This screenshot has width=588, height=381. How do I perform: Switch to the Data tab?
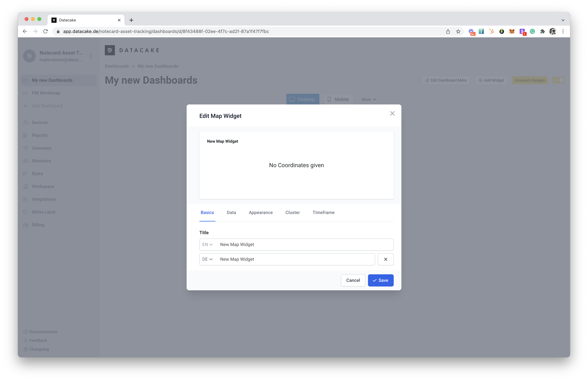point(231,212)
